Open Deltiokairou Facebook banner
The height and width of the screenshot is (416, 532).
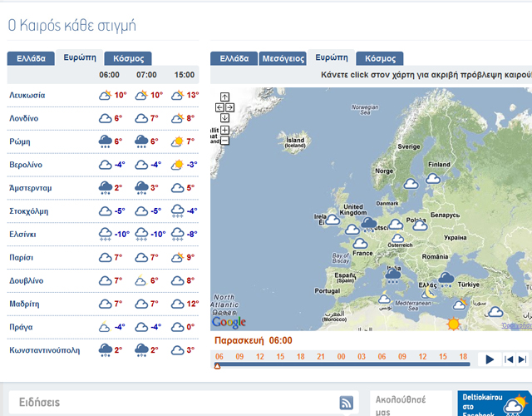click(x=494, y=404)
